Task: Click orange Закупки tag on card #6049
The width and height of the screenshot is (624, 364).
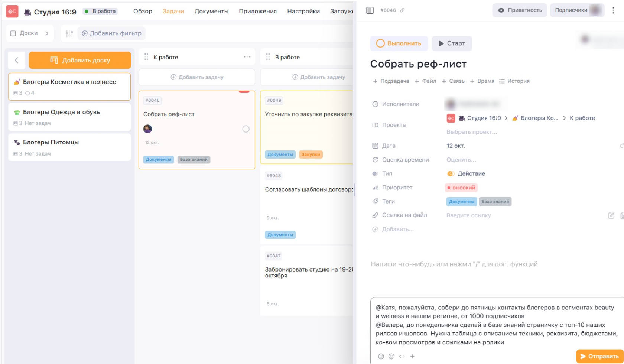Action: [311, 155]
